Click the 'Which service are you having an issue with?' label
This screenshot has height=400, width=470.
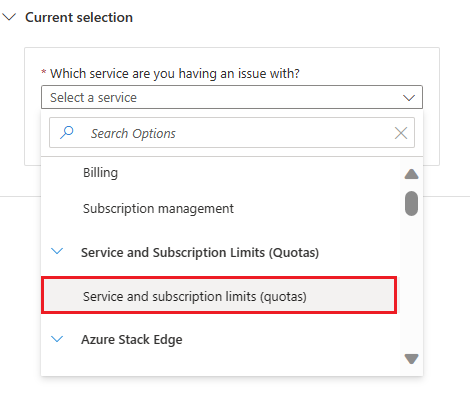[175, 73]
